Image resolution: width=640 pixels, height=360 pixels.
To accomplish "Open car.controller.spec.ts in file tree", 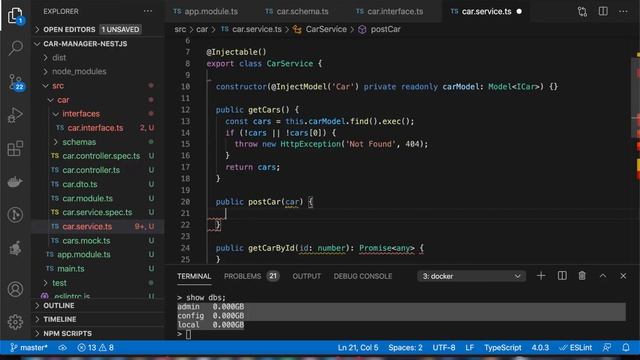I will [98, 156].
